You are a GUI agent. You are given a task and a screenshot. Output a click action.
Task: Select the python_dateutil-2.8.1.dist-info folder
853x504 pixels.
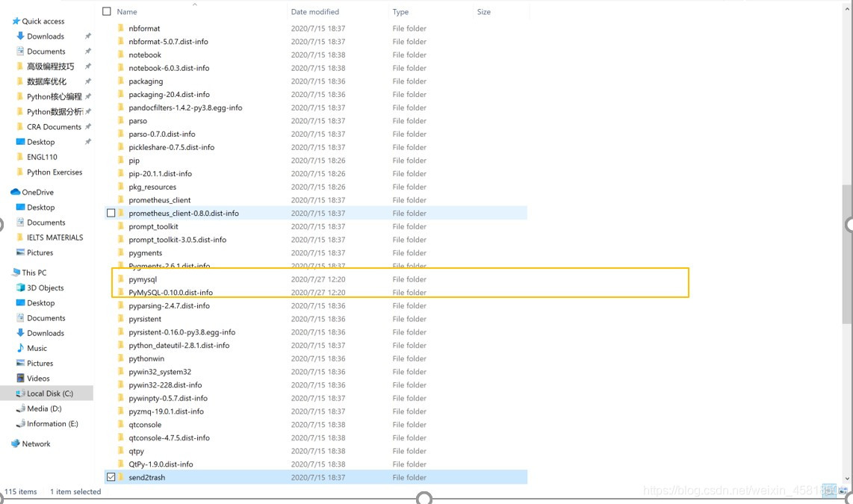179,345
